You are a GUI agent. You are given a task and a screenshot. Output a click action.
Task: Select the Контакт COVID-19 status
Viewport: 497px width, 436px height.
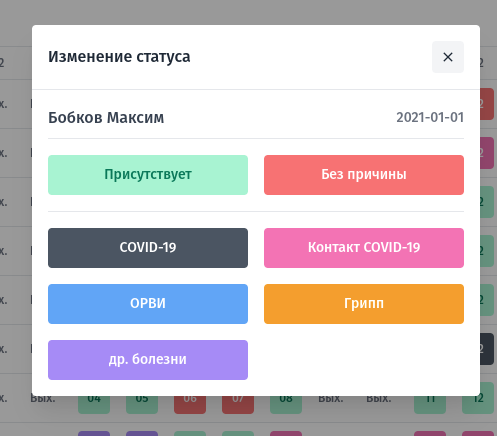(364, 248)
